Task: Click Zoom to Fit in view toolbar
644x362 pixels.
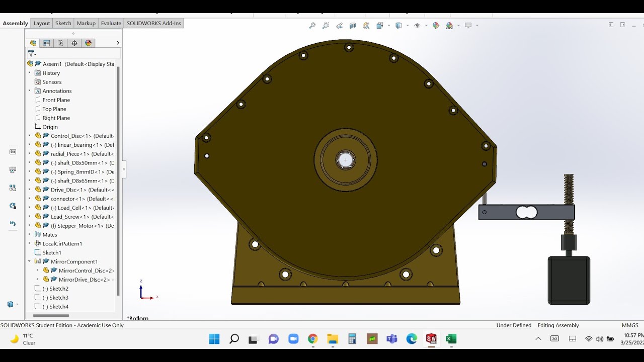Action: coord(312,25)
